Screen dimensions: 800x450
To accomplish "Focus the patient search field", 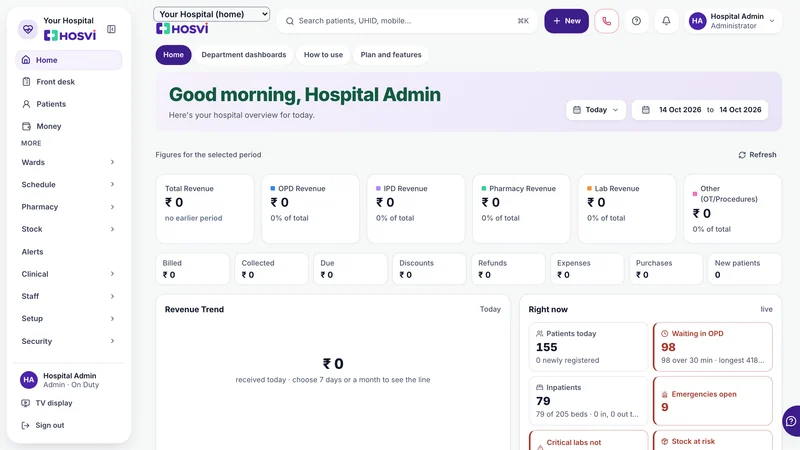I will tap(407, 21).
